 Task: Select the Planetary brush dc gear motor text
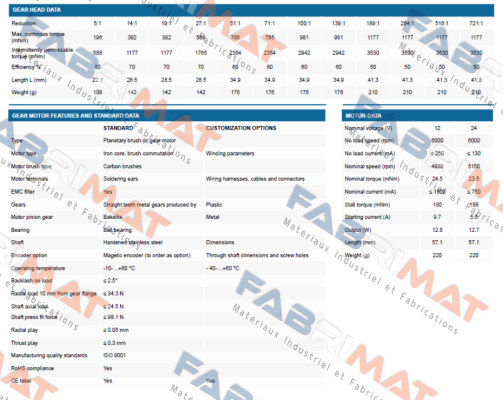click(139, 141)
